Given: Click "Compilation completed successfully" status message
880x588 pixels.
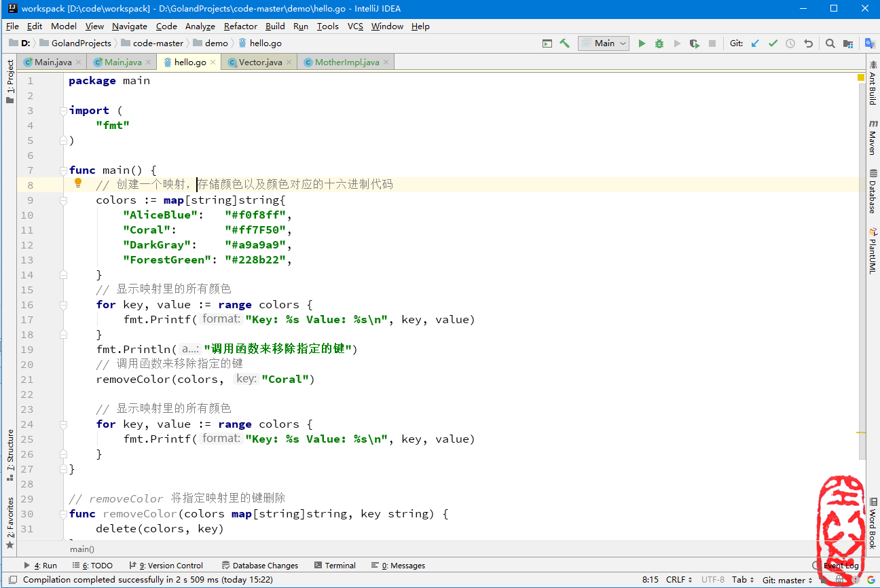Looking at the screenshot, I should click(x=148, y=580).
